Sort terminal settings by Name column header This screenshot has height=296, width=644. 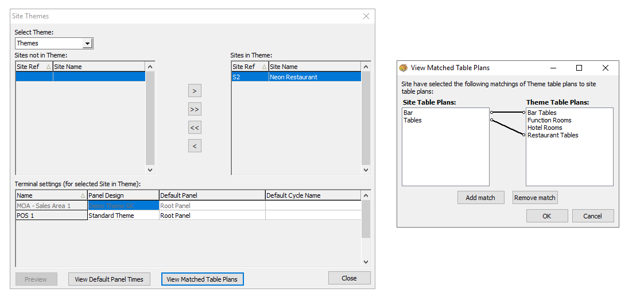point(51,195)
